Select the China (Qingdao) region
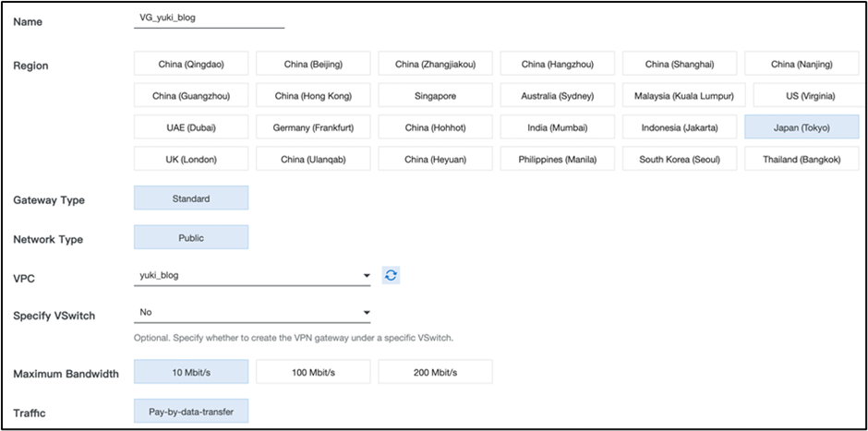 [191, 64]
